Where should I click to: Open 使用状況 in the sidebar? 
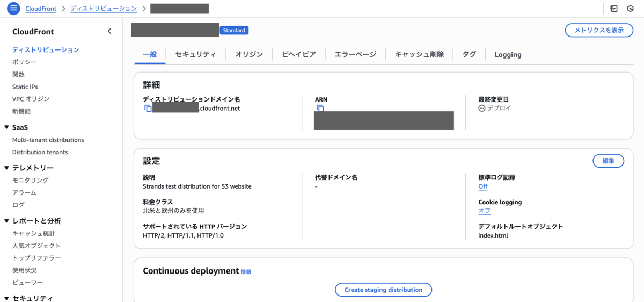tap(25, 270)
